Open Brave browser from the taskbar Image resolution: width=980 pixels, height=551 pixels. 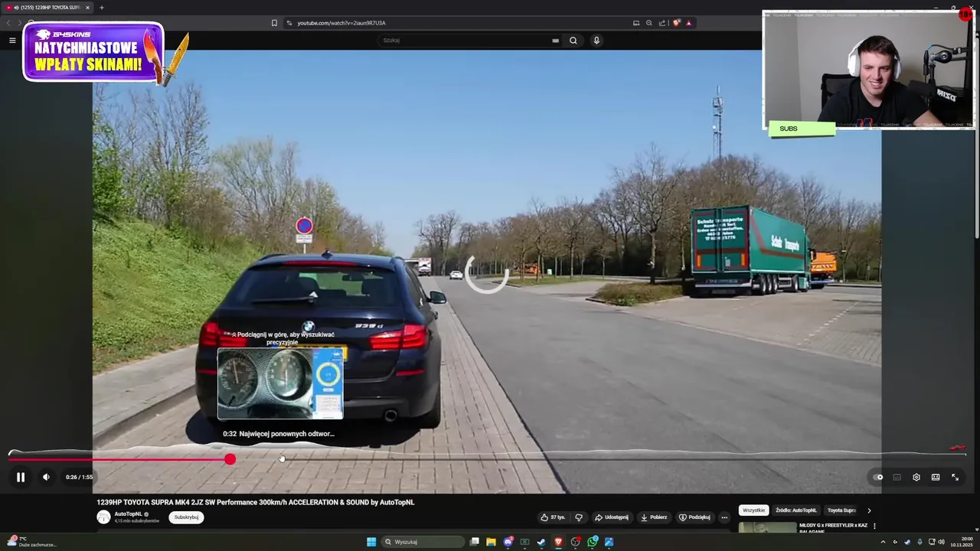pos(558,542)
